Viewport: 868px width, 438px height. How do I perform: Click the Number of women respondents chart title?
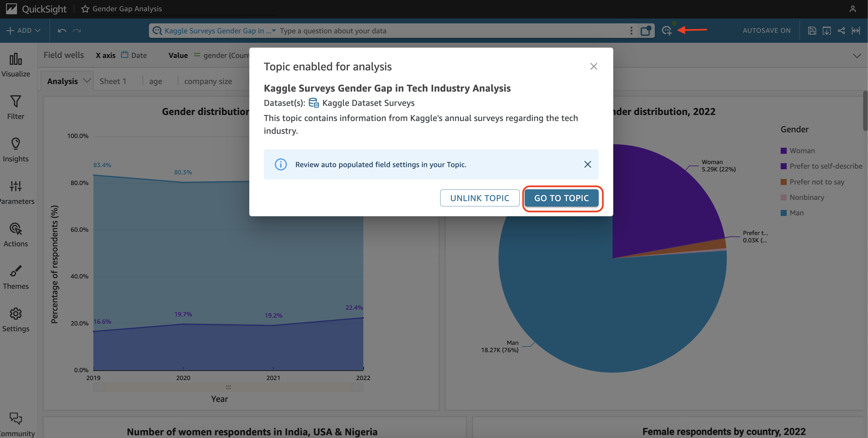(252, 432)
